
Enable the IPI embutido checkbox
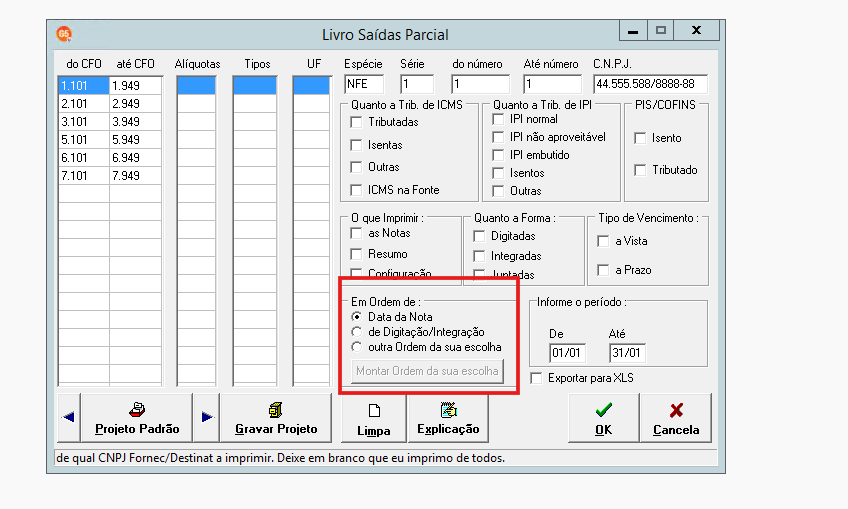(x=498, y=155)
